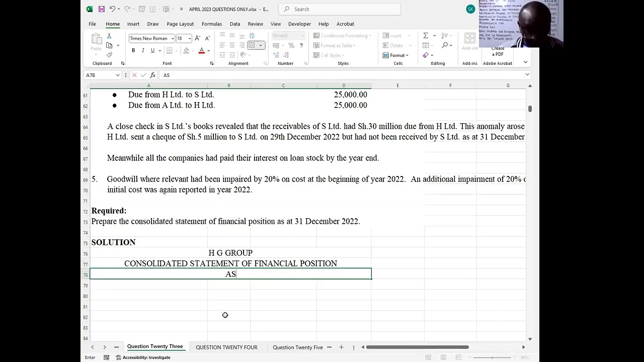Screen dimensions: 644x362
Task: Click previous sheet navigation arrow
Action: [93, 347]
